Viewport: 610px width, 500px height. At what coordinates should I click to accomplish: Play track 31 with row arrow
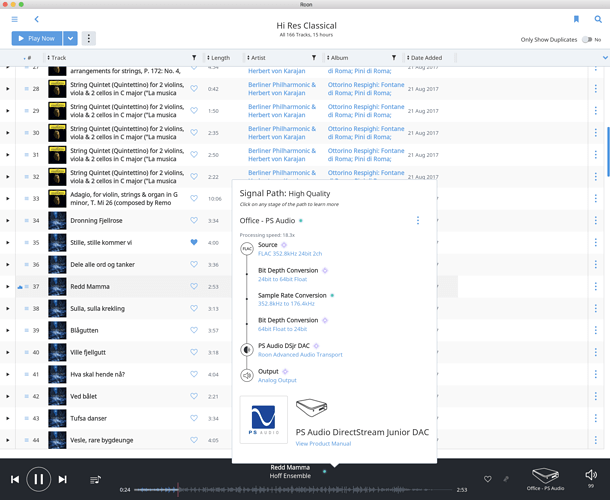coord(7,155)
